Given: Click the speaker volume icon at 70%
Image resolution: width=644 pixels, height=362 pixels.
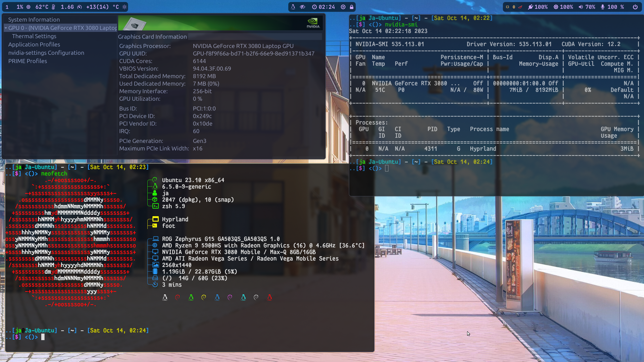Looking at the screenshot, I should 581,7.
